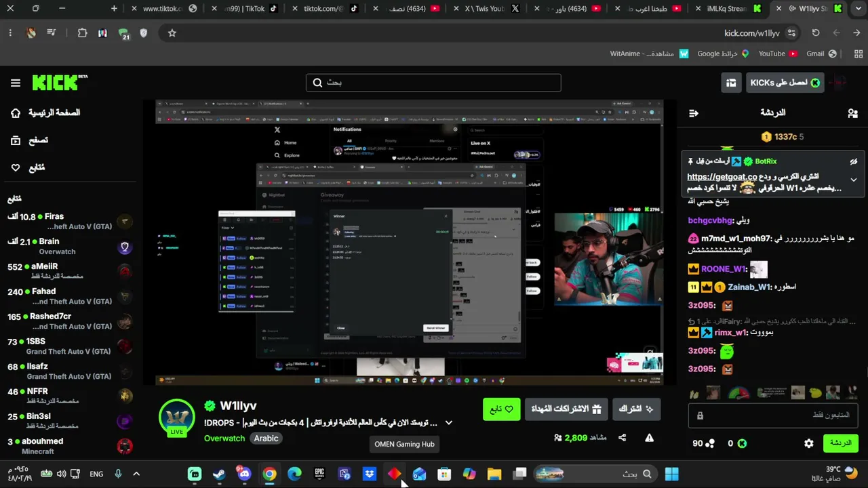The height and width of the screenshot is (488, 868).
Task: Open OMEN Gaming Hub from taskbar
Action: click(395, 474)
